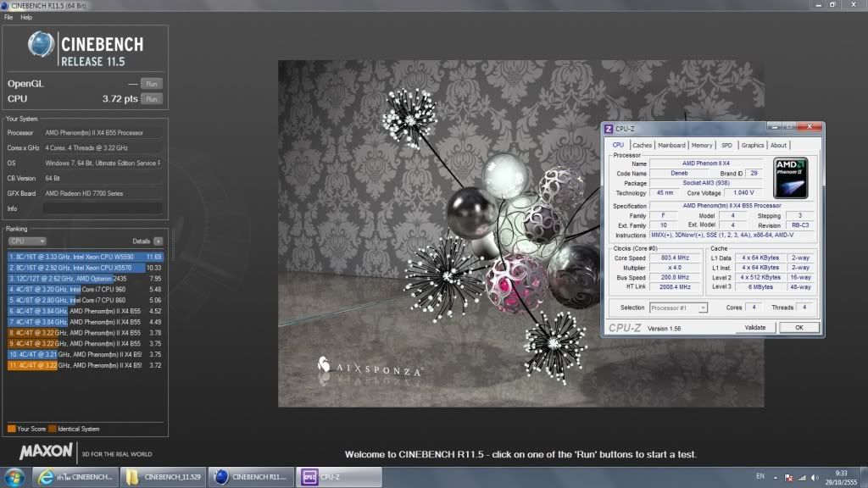868x488 pixels.
Task: Expand the ranking type CPU dropdown
Action: 27,241
